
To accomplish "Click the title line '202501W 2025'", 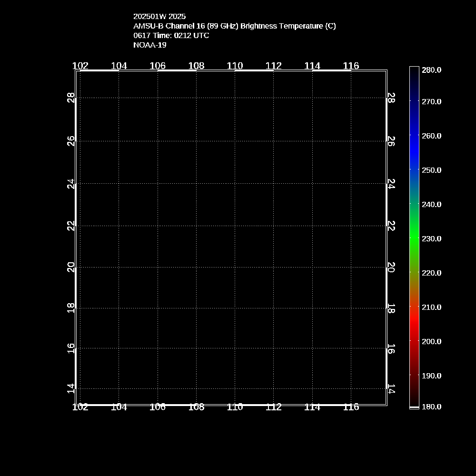I will (159, 16).
